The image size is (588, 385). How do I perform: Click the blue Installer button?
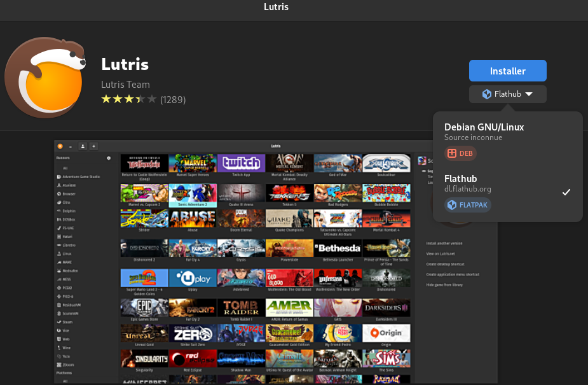click(507, 71)
